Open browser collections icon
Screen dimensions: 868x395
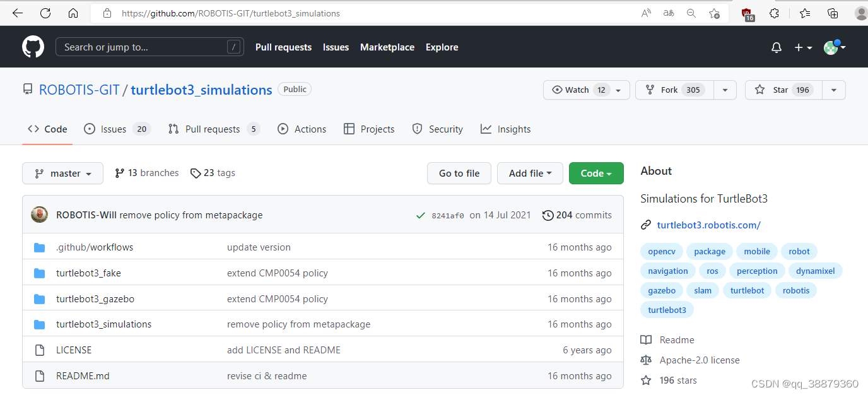pos(833,13)
